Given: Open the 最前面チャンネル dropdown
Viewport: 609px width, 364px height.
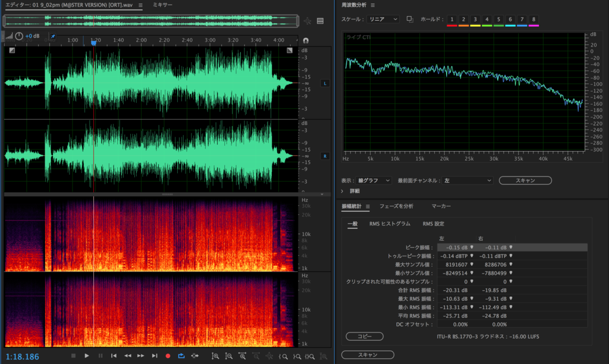Looking at the screenshot, I should pyautogui.click(x=467, y=181).
